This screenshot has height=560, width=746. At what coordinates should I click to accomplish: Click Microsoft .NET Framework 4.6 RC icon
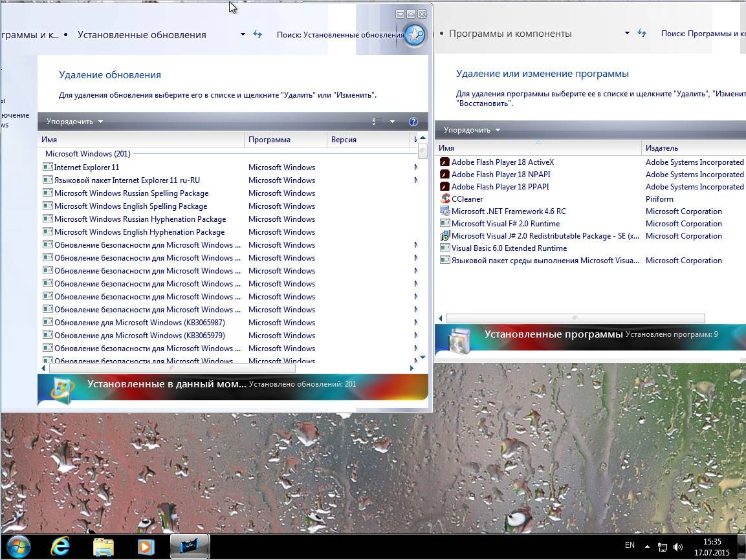click(445, 211)
